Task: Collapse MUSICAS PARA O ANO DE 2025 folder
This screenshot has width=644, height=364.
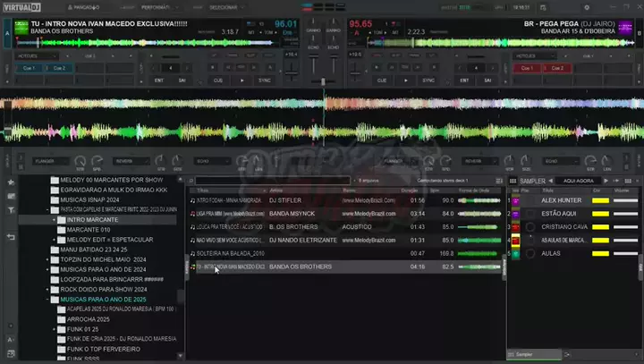Action: [47, 300]
